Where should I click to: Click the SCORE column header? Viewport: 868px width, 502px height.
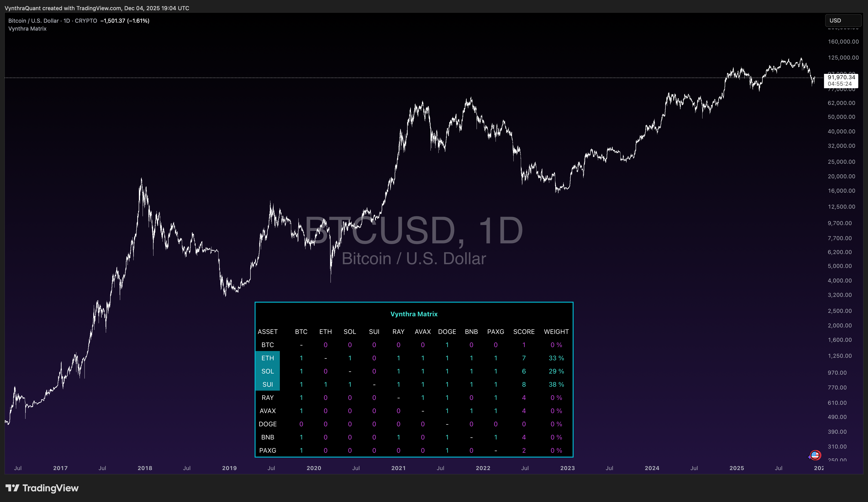point(524,331)
